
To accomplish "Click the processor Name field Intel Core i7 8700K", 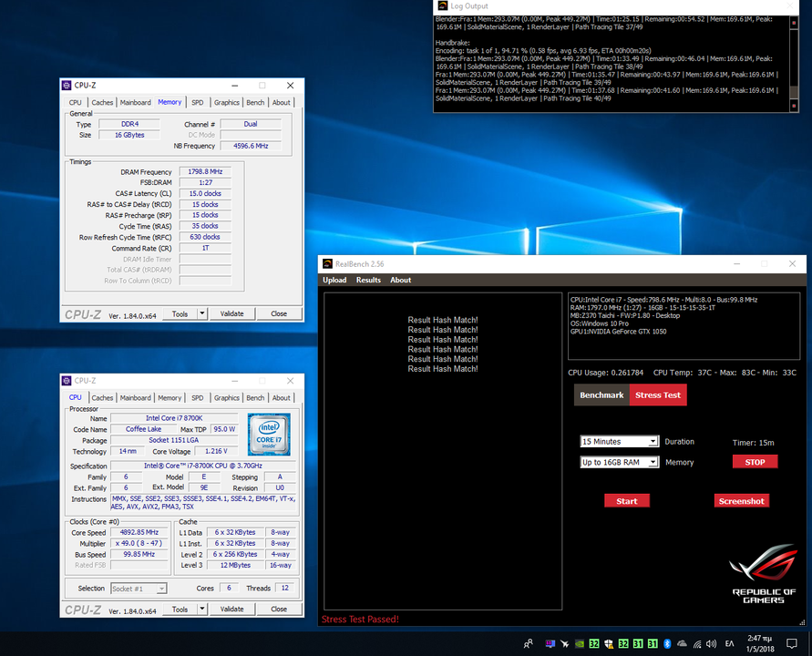I will point(174,418).
